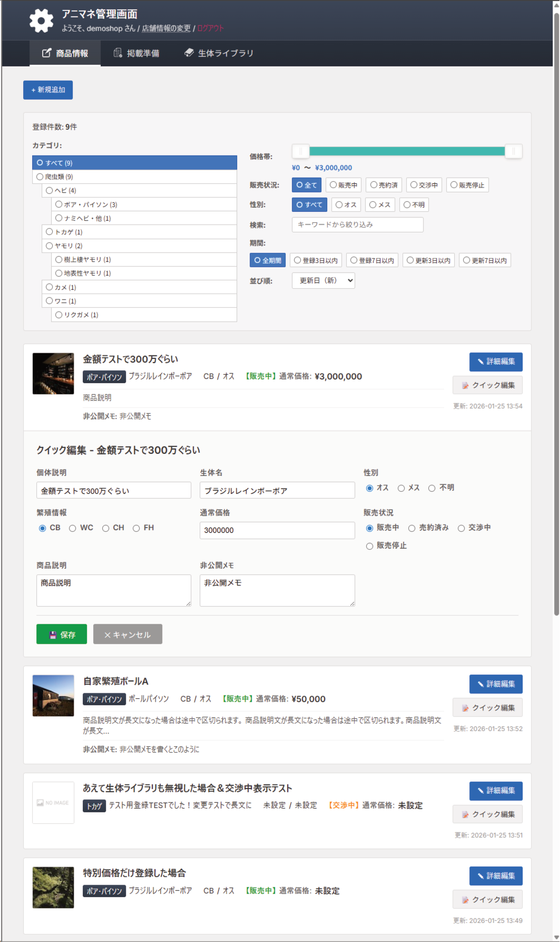Click the 掲載準備 document icon
The image size is (560, 942).
point(118,53)
